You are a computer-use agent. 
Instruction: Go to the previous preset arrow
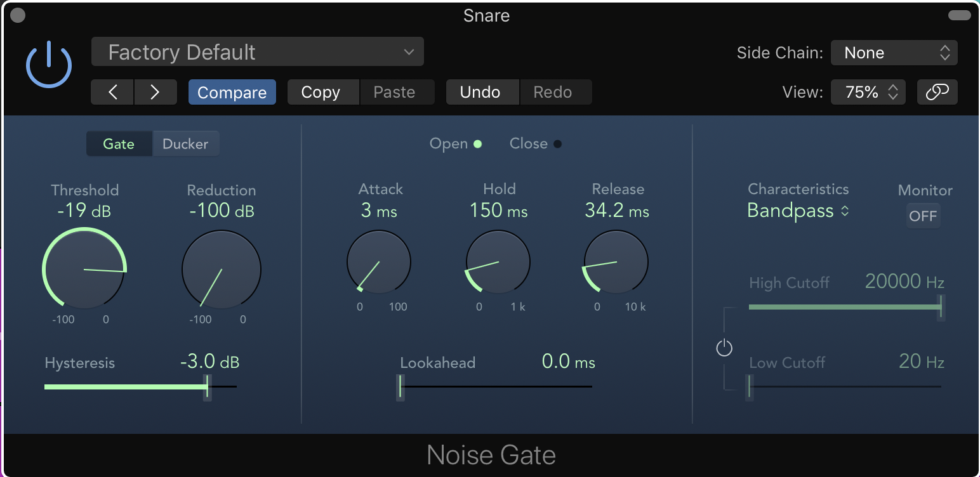pyautogui.click(x=112, y=92)
